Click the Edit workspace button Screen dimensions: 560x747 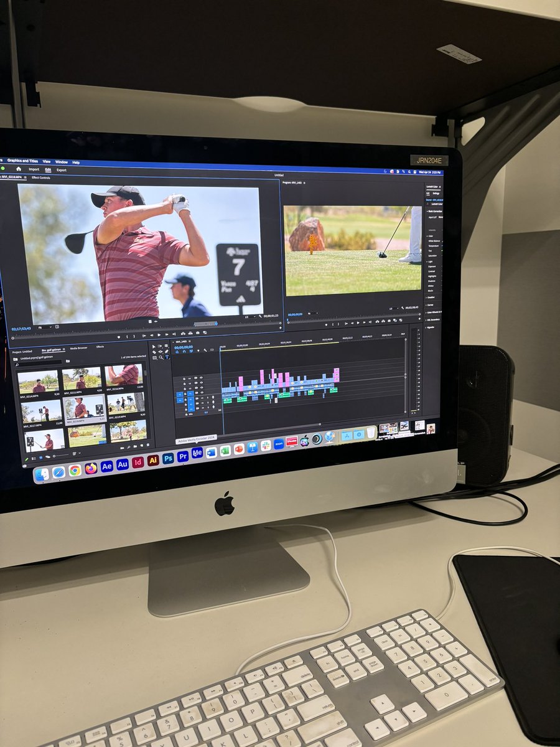[48, 170]
